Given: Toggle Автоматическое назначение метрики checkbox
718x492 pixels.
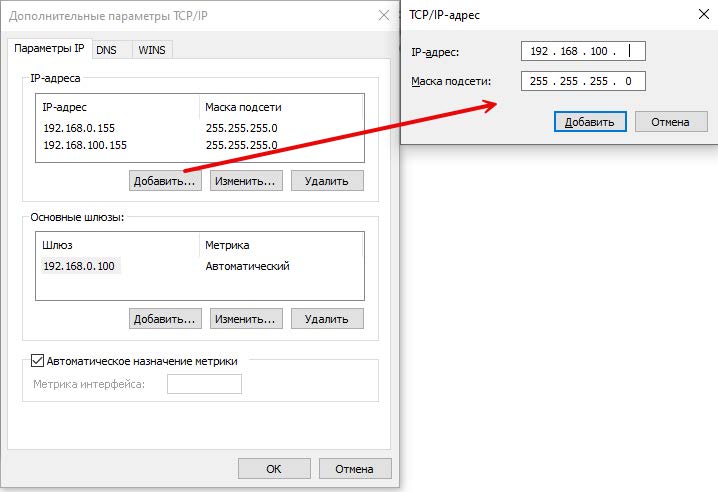Looking at the screenshot, I should pos(38,361).
